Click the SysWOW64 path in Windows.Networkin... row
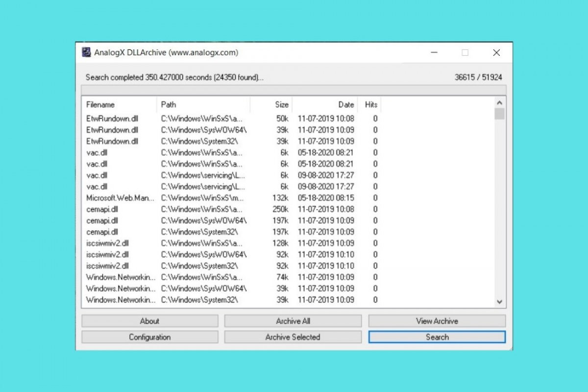588x392 pixels. coord(204,288)
